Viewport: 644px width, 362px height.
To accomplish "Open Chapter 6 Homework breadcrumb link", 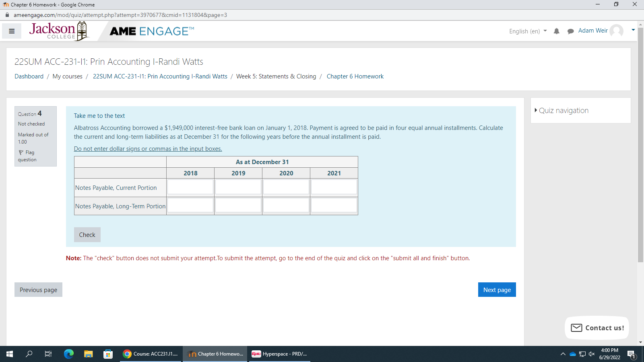I will pyautogui.click(x=355, y=76).
